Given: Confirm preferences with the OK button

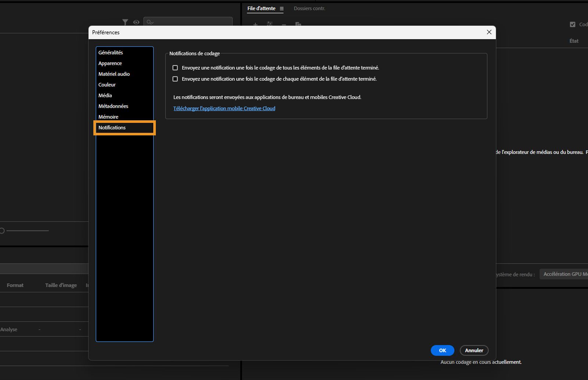Looking at the screenshot, I should tap(442, 350).
